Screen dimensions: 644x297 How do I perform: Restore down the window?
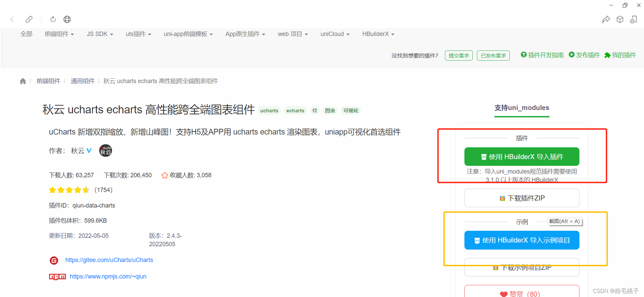point(625,5)
